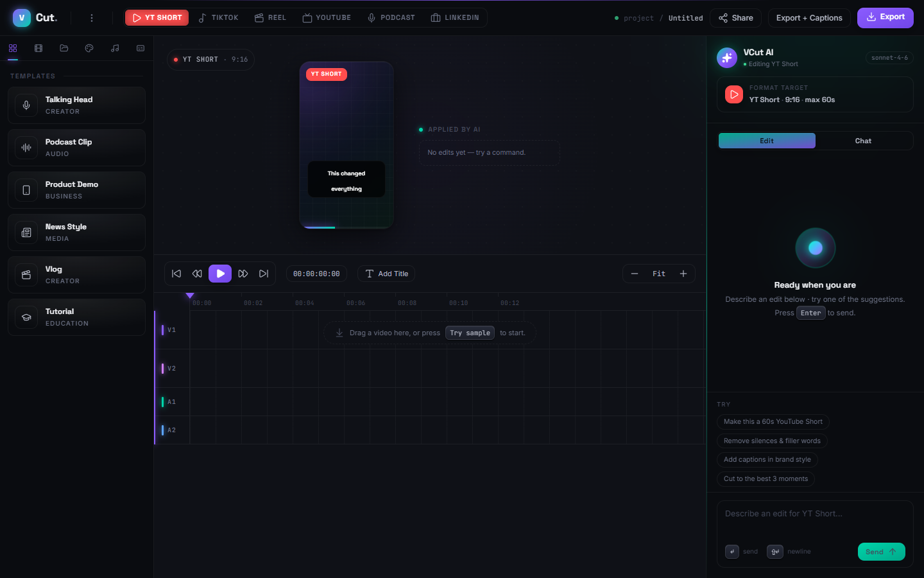Select the A1 track label
924x578 pixels.
coord(171,402)
